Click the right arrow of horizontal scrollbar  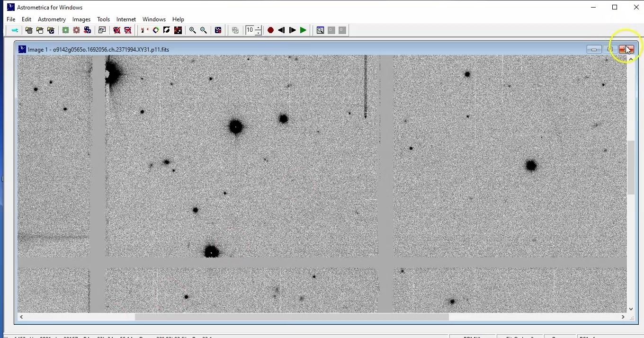click(x=623, y=317)
